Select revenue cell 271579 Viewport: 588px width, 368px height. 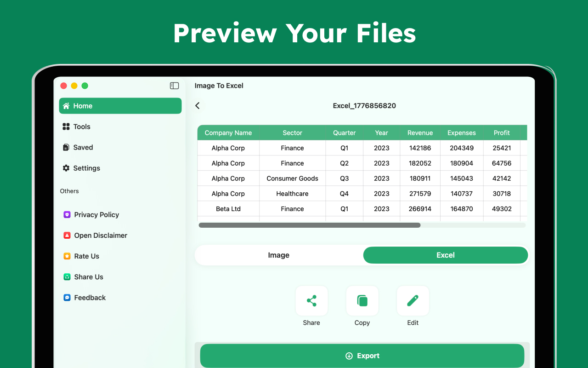420,194
